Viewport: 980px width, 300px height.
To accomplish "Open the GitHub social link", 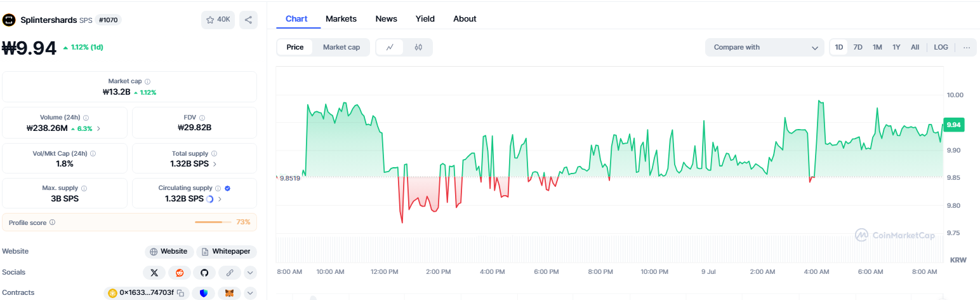I will (204, 273).
